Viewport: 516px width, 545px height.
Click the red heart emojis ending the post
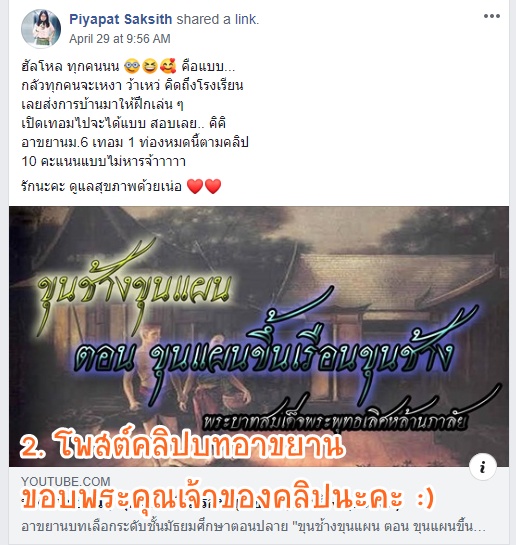204,186
